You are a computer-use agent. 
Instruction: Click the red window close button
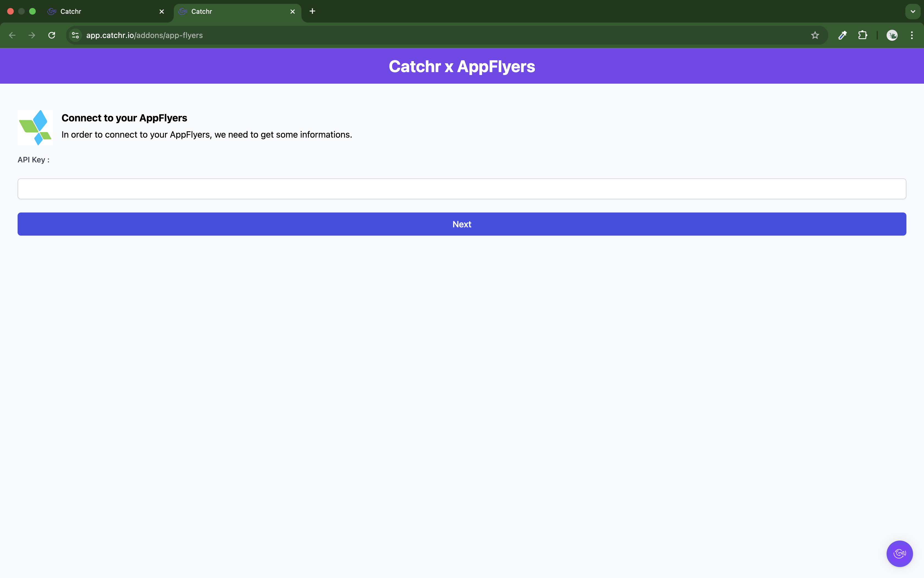11,12
